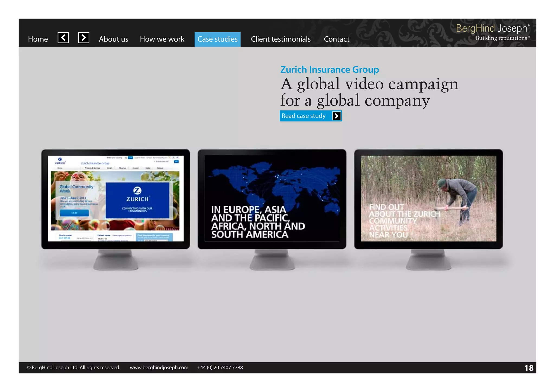Click the BergHind Joseph logo
The width and height of the screenshot is (555, 392).
click(493, 28)
